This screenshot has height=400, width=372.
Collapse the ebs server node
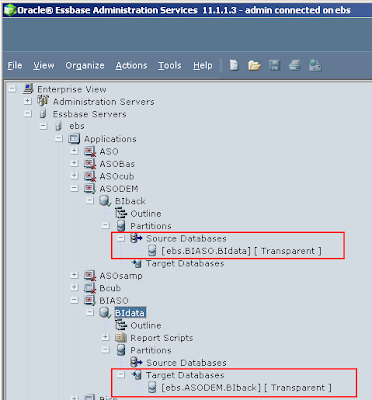pos(43,126)
